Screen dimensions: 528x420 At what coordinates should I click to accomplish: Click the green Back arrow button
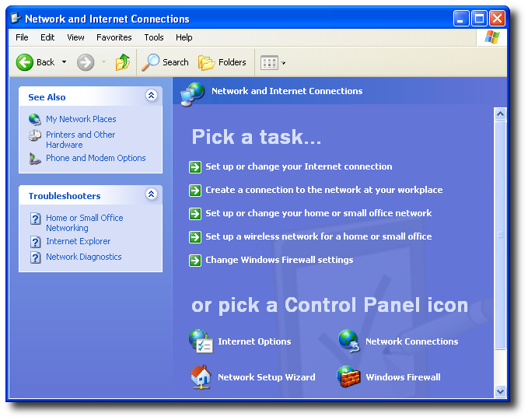click(26, 62)
